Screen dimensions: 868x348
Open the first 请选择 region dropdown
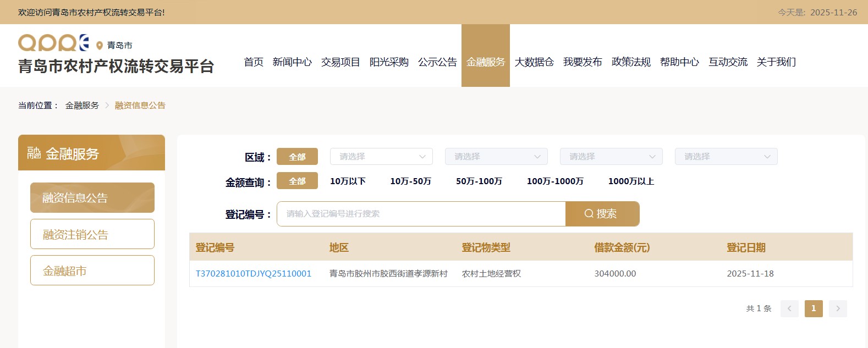381,157
